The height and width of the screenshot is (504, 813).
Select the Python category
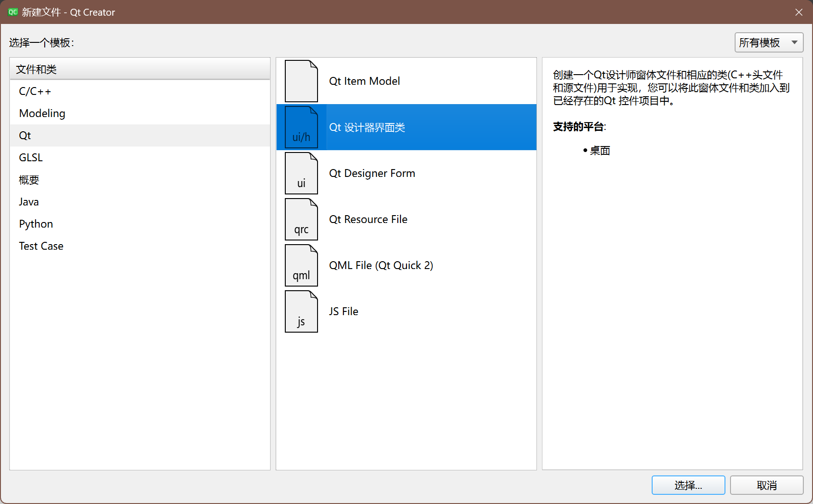140,224
